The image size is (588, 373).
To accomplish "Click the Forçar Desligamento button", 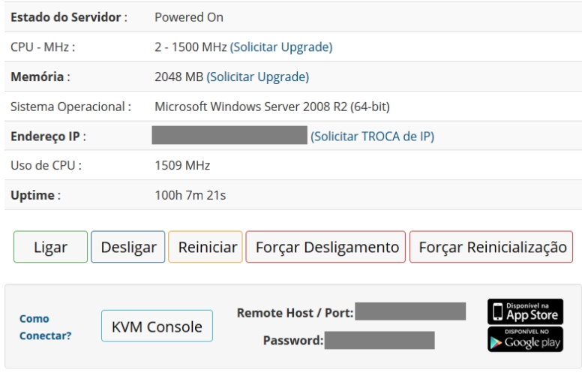I will pos(325,247).
